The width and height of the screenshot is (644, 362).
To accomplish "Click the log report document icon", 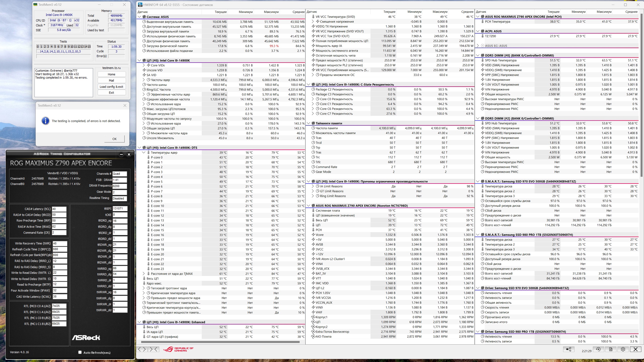I will 611,349.
